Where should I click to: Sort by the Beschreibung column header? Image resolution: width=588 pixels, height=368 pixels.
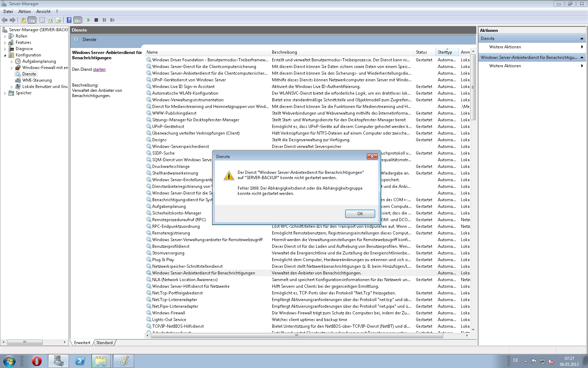click(x=342, y=52)
